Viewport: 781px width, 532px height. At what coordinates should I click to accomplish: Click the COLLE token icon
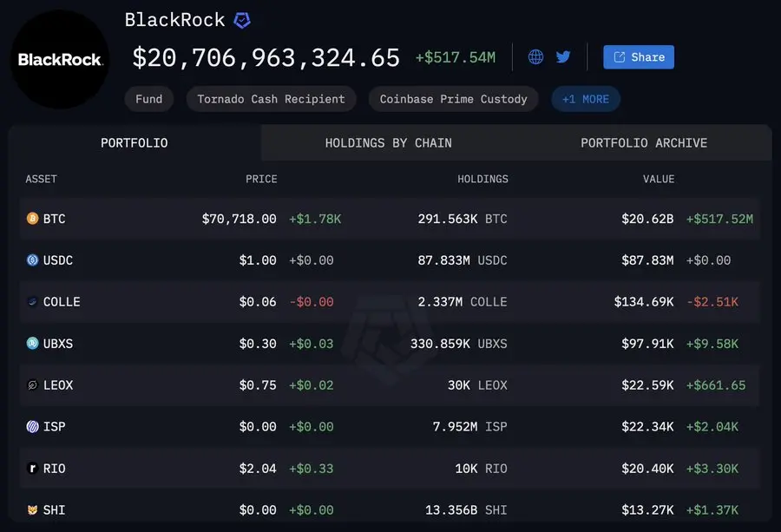point(32,302)
